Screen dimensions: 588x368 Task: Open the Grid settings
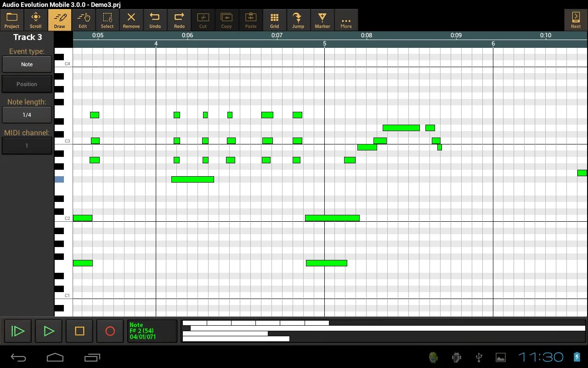click(x=275, y=20)
